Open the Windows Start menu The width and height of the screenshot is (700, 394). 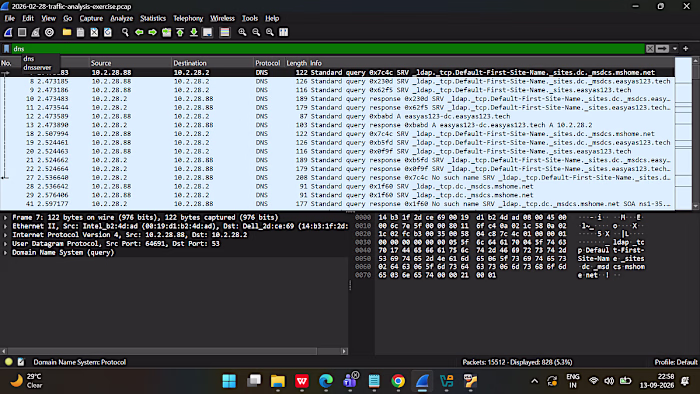(229, 381)
